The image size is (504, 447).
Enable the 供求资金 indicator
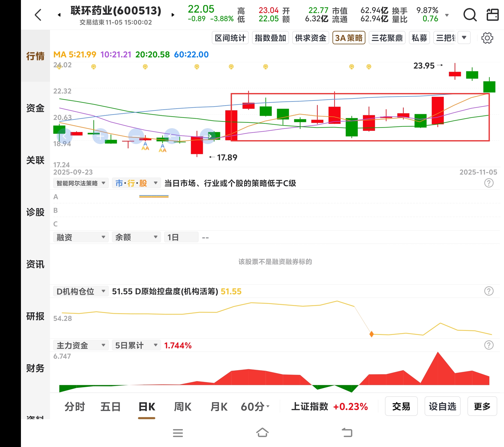pos(311,38)
